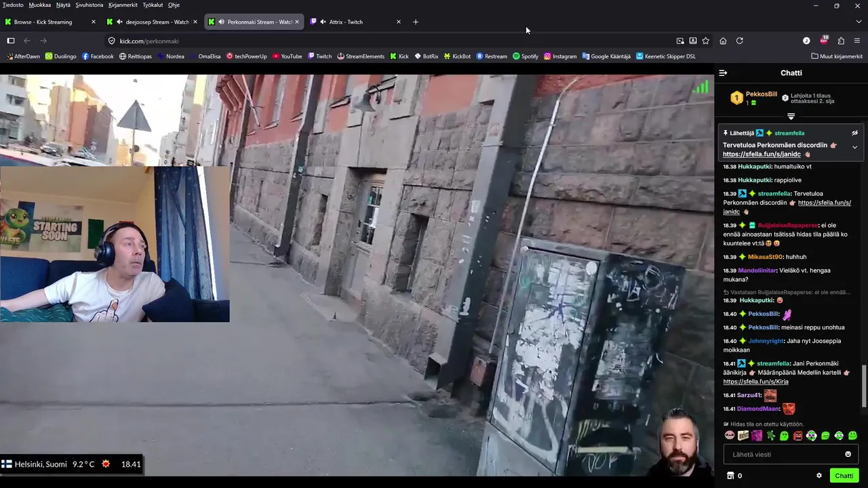This screenshot has width=868, height=488.
Task: Click the chat scrollbar thumb
Action: pos(863,386)
